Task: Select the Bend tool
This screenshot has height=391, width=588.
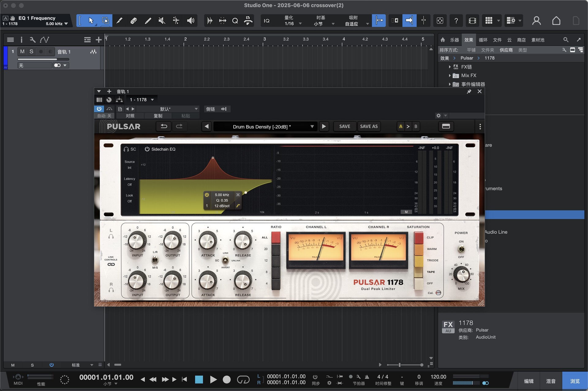Action: coord(176,20)
